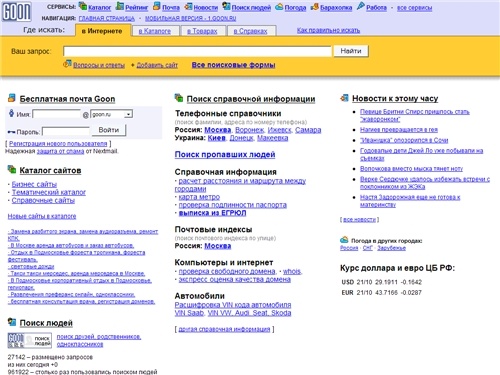The width and height of the screenshot is (500, 375).
Task: Open защита от спама link
Action: tap(60, 151)
